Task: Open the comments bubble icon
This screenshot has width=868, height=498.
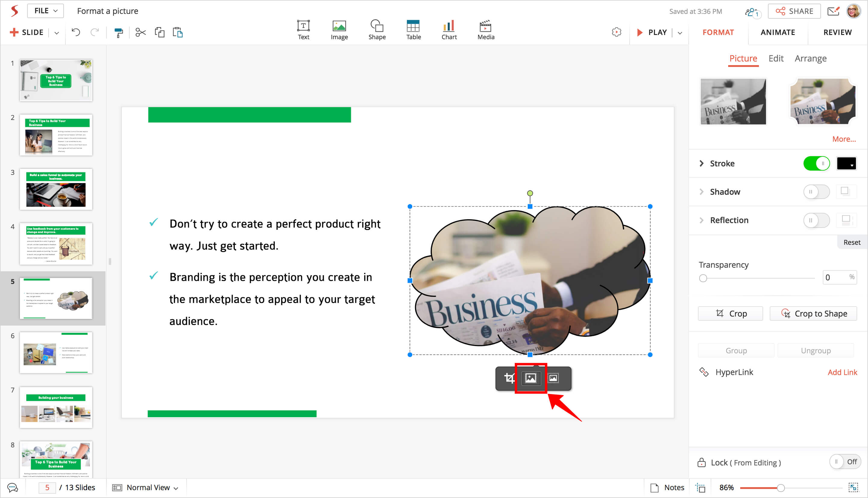Action: 13,487
